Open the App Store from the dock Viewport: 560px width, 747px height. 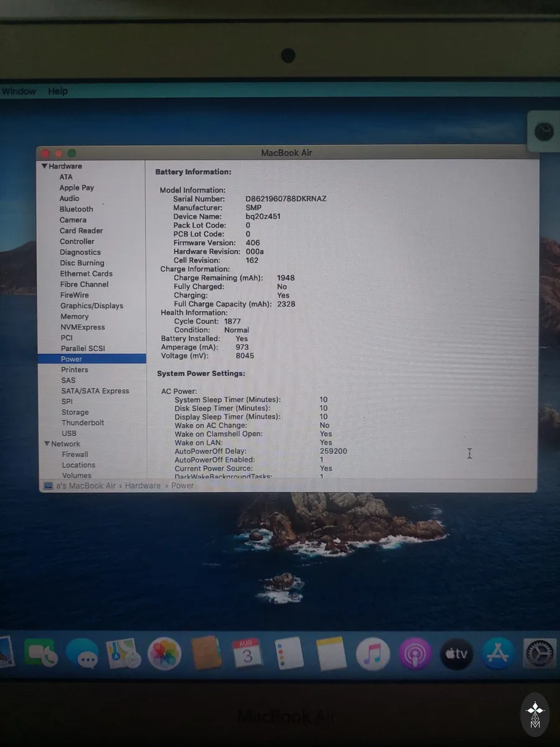498,654
